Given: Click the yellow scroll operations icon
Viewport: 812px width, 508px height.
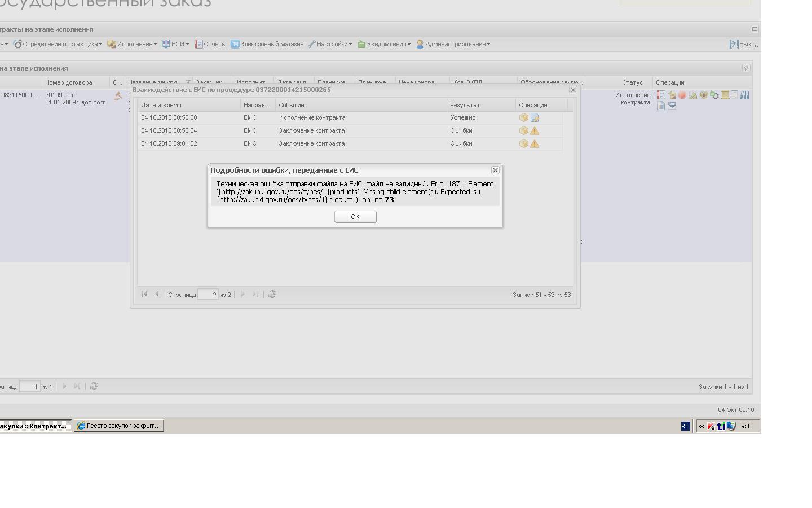Looking at the screenshot, I should click(x=725, y=95).
